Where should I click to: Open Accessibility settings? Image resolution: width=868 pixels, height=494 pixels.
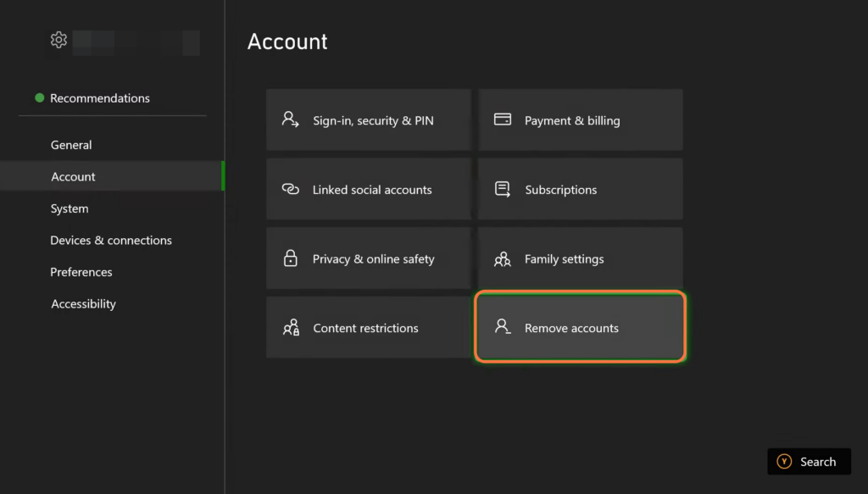coord(113,303)
